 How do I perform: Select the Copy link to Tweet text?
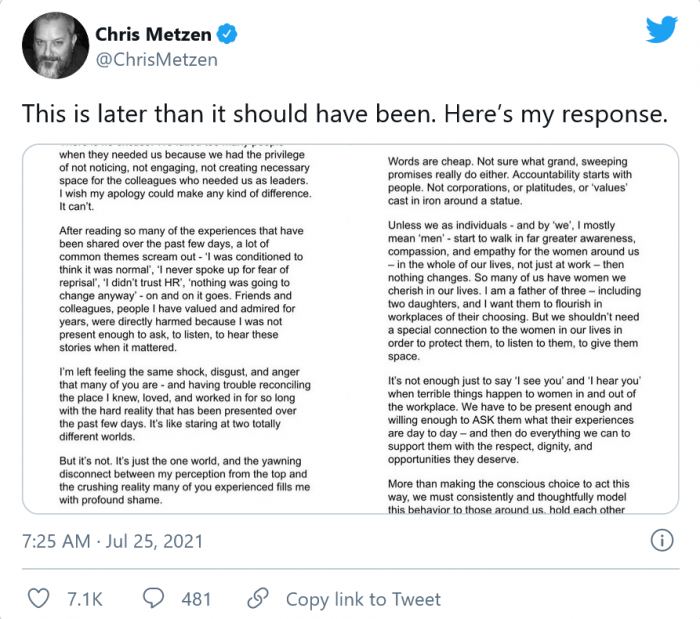tap(363, 599)
